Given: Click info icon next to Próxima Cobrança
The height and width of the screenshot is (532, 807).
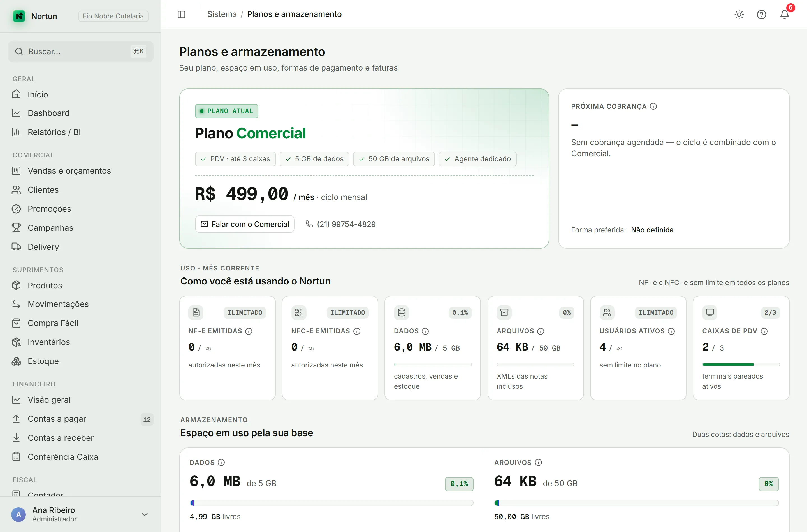Looking at the screenshot, I should coord(653,106).
